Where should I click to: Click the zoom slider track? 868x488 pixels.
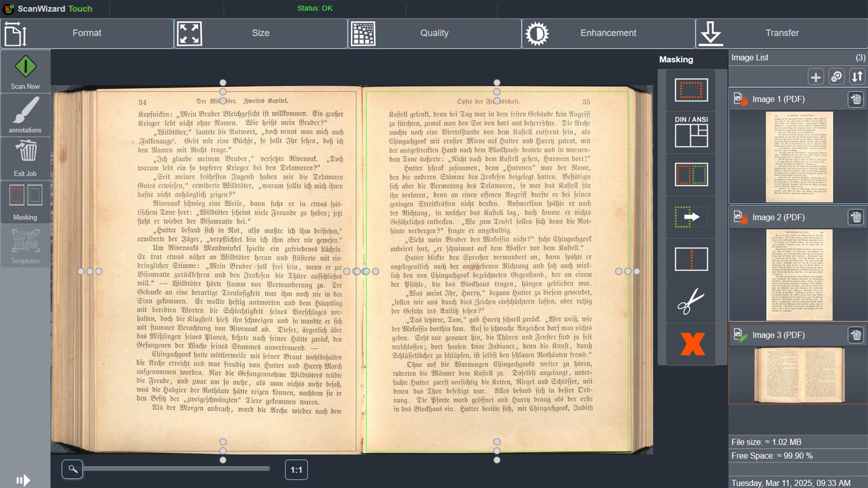176,469
